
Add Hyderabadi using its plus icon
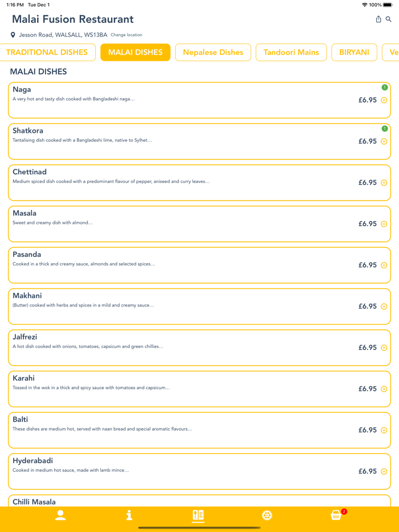click(384, 472)
